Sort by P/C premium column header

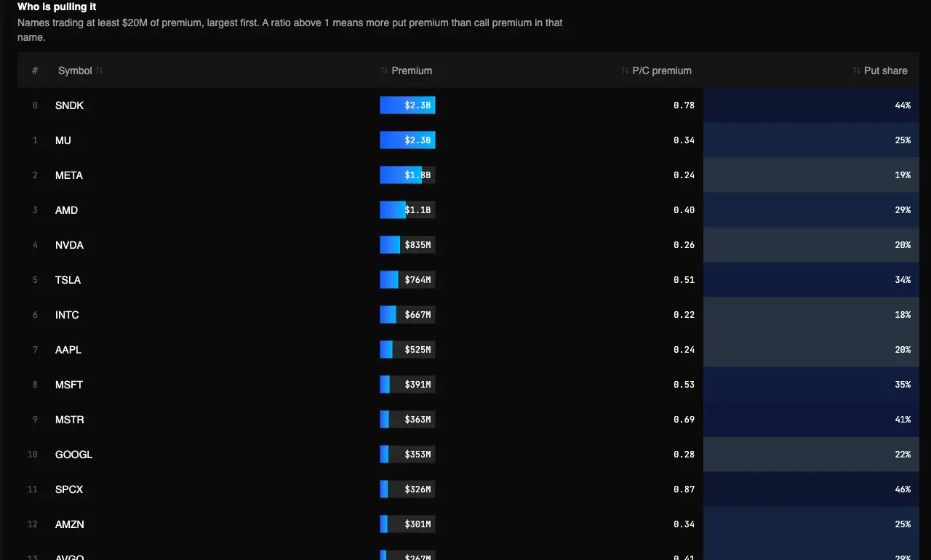point(657,71)
